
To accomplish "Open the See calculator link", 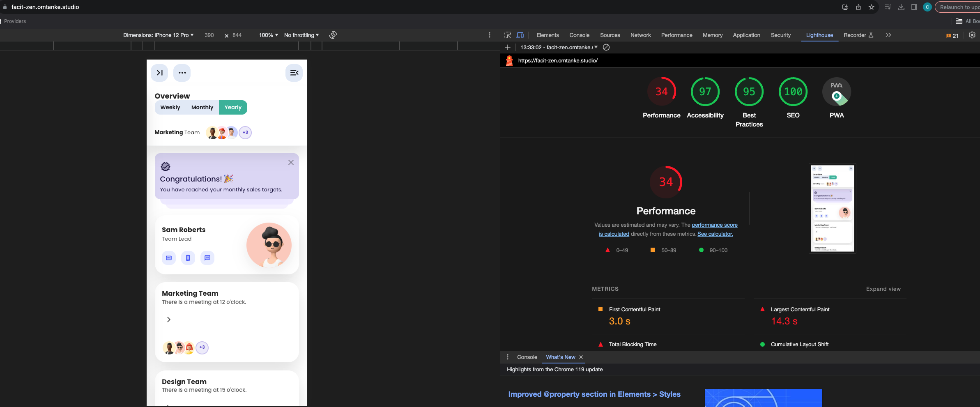I will [715, 234].
